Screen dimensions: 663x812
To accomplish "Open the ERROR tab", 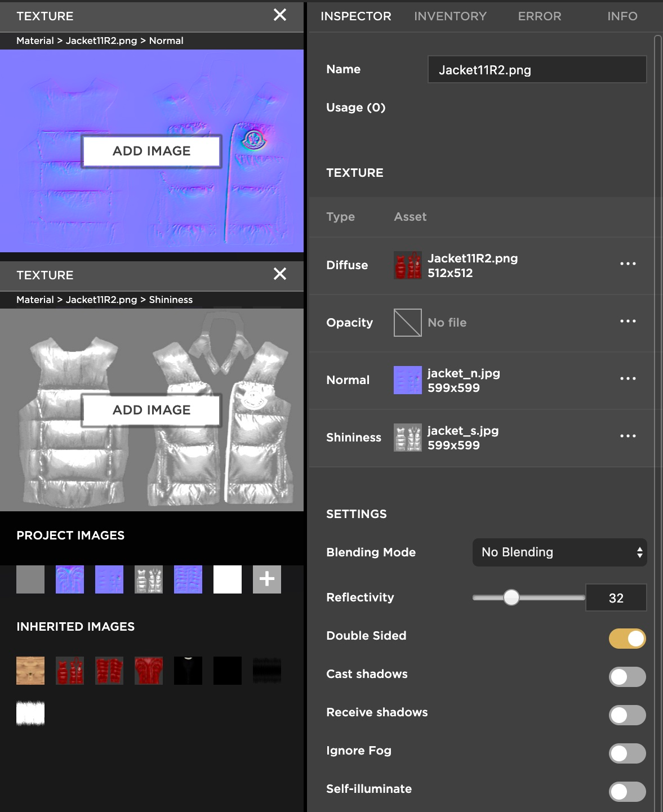I will (540, 16).
